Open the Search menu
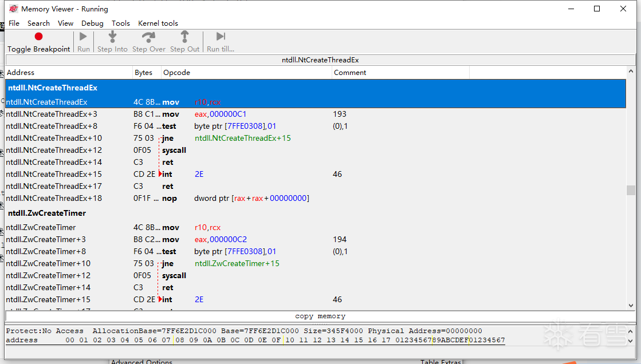 [38, 23]
